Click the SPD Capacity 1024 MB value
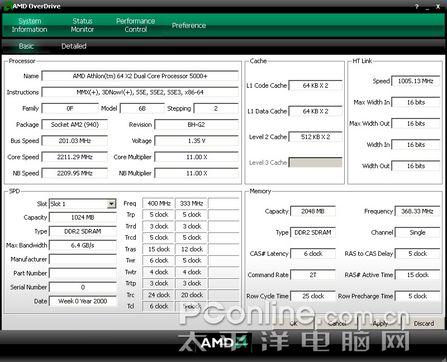Viewport: 447px width, 362px height. point(83,217)
